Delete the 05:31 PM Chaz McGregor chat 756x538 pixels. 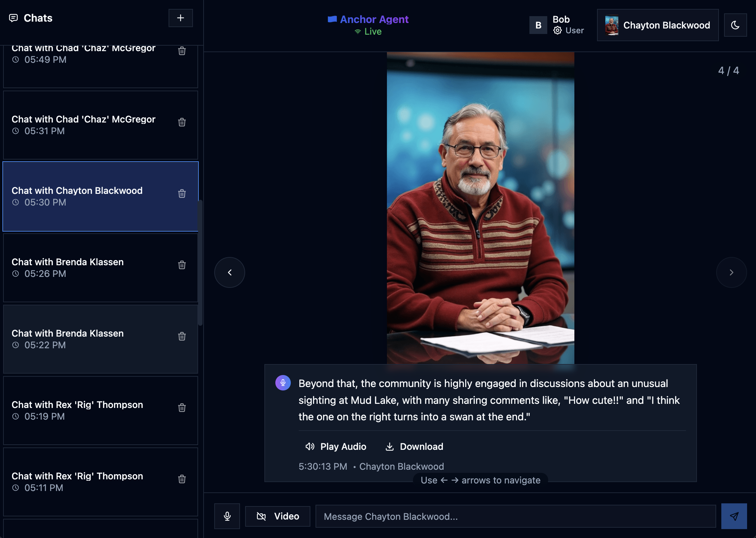(182, 122)
